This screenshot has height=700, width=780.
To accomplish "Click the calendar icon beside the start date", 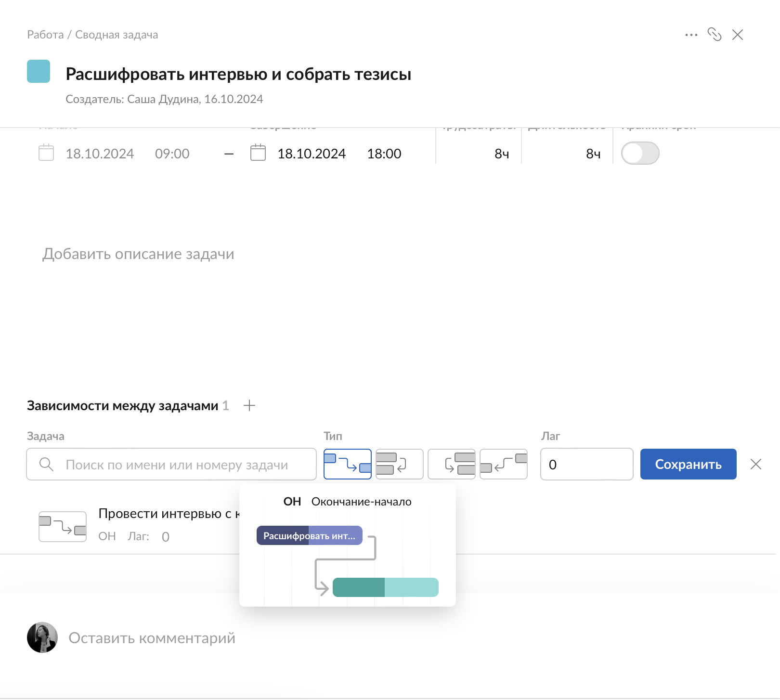I will pos(46,153).
